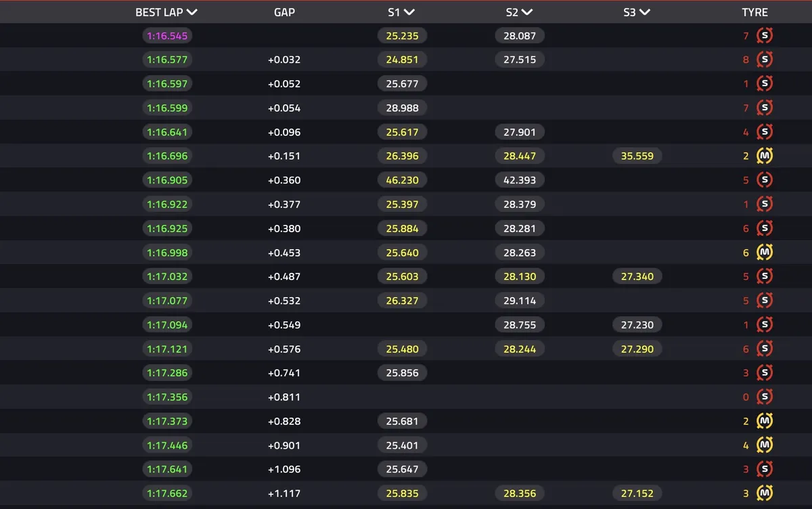Click the soft tyre icon in the 1:16.925 row
812x509 pixels.
pos(765,228)
